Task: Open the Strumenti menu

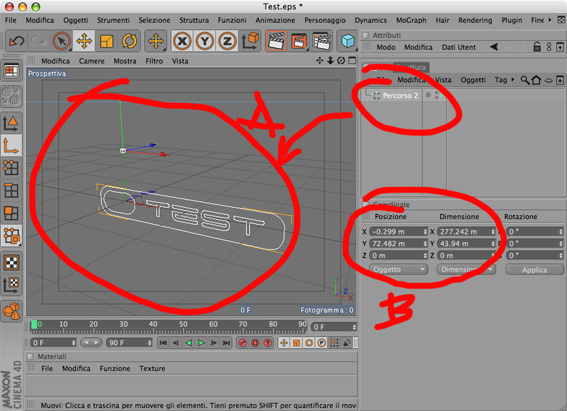Action: [113, 20]
